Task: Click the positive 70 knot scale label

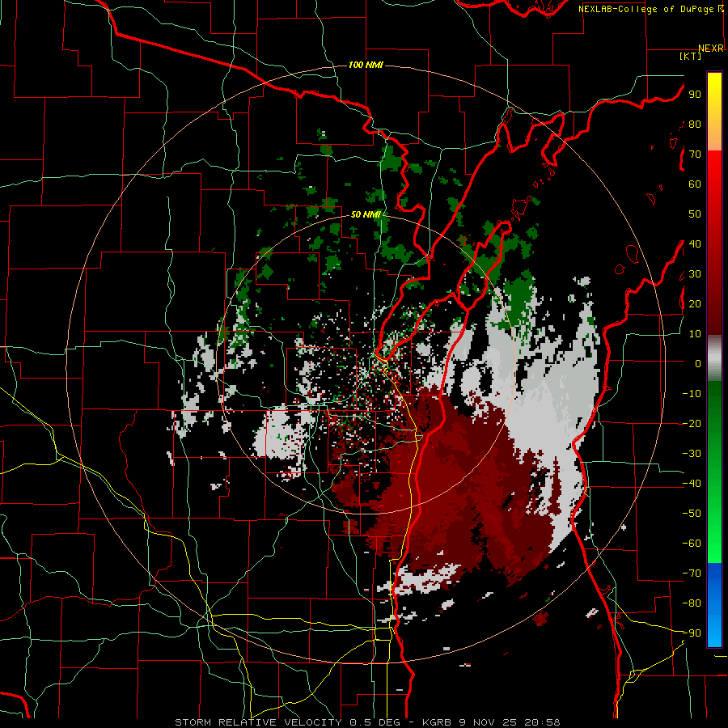Action: [695, 154]
